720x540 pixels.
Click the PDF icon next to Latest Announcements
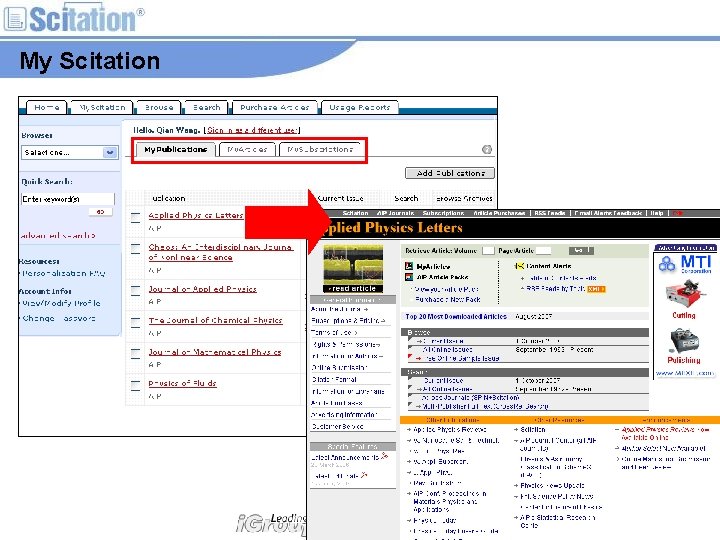[x=384, y=456]
